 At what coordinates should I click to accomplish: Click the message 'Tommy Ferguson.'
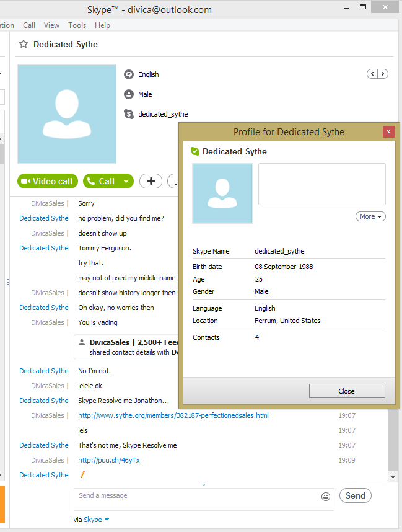tap(105, 248)
